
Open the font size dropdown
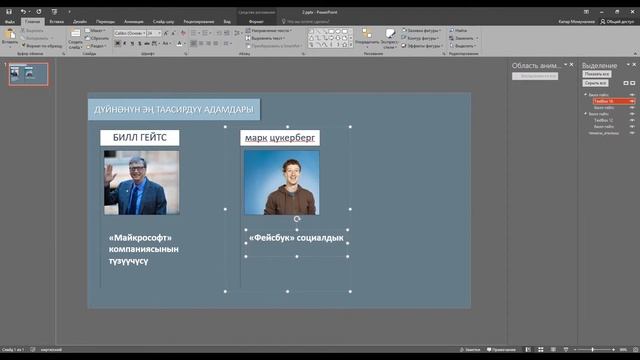(x=159, y=33)
